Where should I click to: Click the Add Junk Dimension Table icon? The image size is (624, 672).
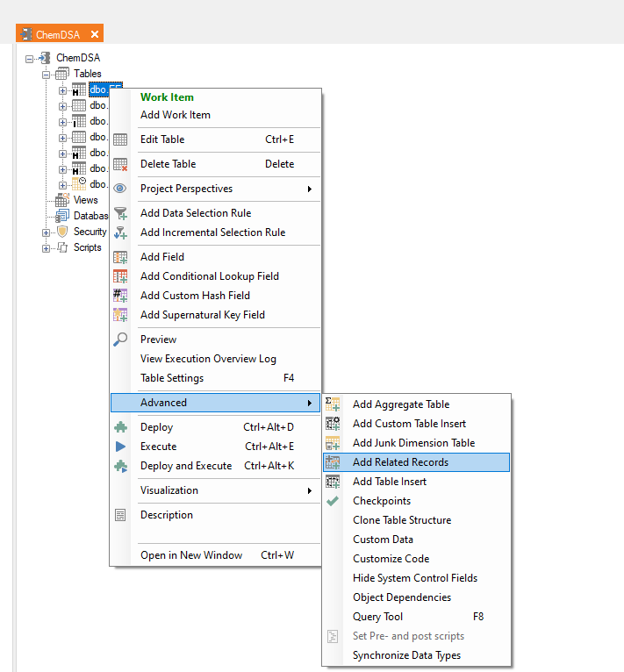(x=333, y=443)
